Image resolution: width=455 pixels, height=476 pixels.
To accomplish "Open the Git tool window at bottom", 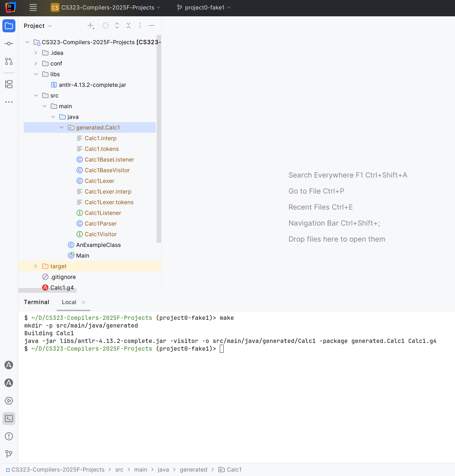I will click(9, 454).
